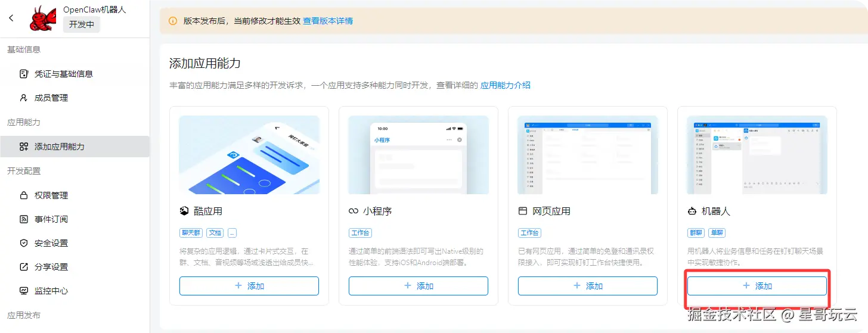The width and height of the screenshot is (868, 333).
Task: Click the 凭证与基础信息 credential icon
Action: (24, 74)
